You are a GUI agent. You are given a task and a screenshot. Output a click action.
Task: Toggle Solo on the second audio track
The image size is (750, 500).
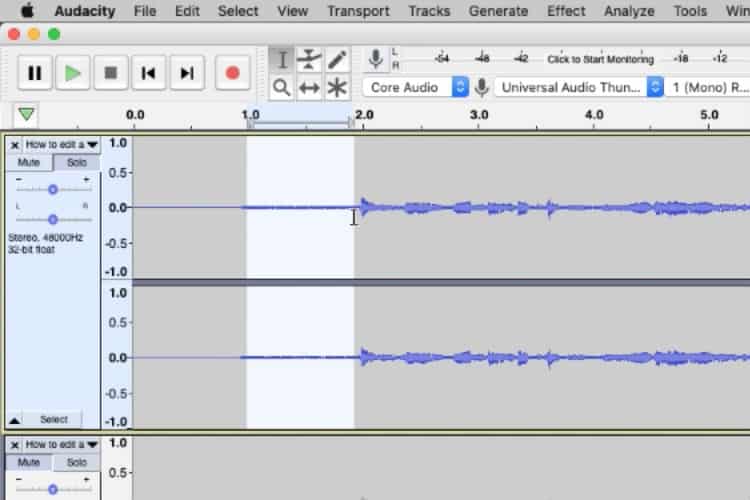pyautogui.click(x=77, y=462)
